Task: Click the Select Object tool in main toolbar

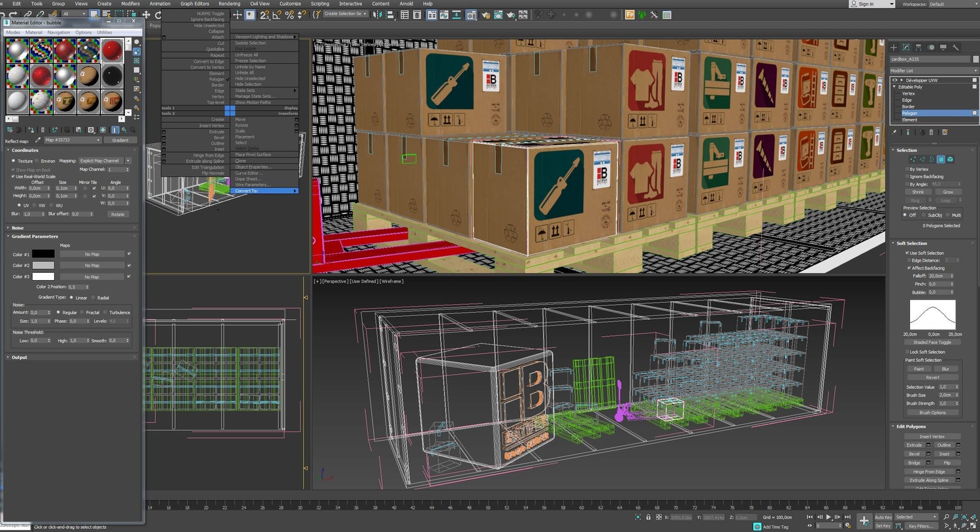Action: point(94,14)
